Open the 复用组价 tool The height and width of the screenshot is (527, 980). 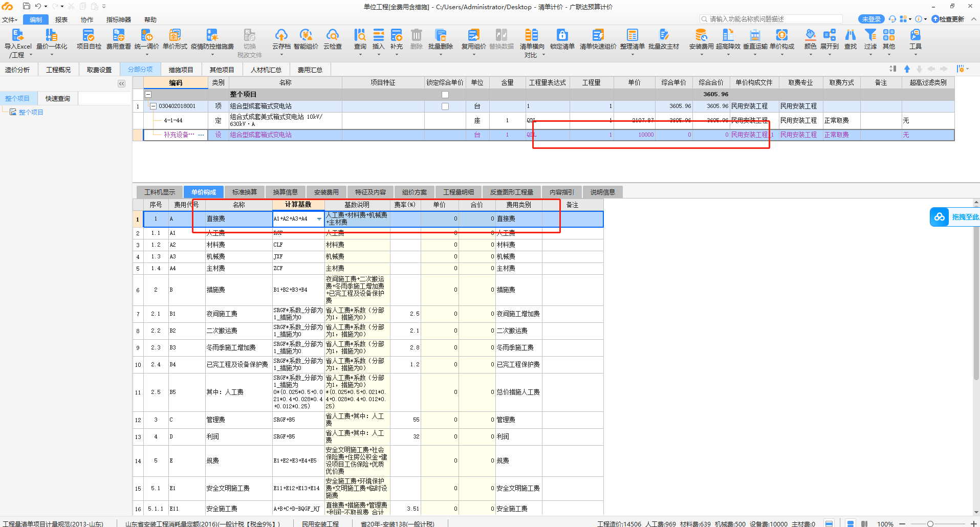click(473, 35)
